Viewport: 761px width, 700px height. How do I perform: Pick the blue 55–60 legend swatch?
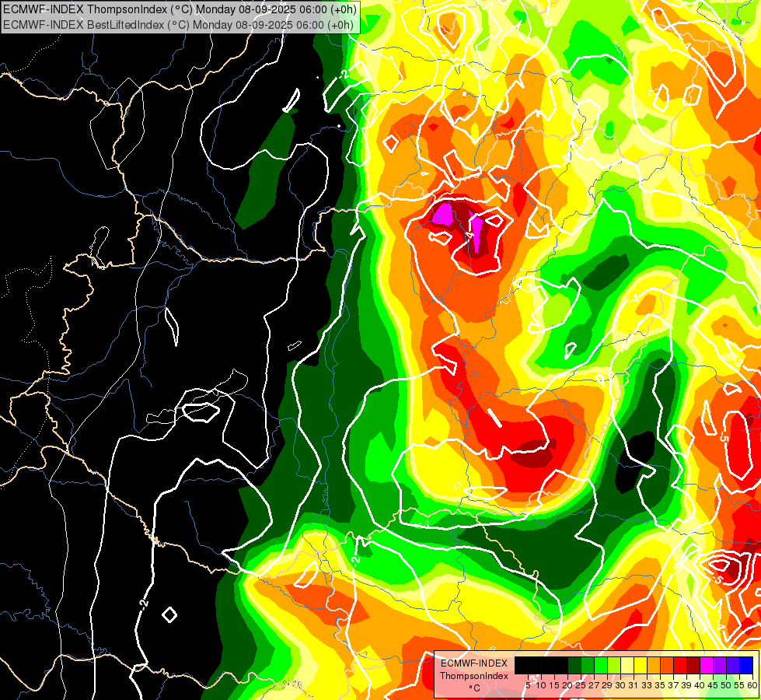746,665
